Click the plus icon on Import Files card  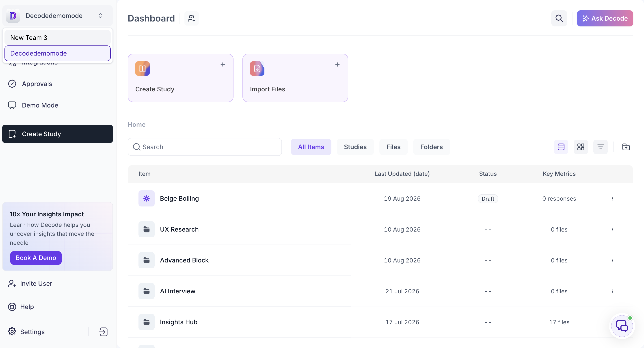(337, 64)
